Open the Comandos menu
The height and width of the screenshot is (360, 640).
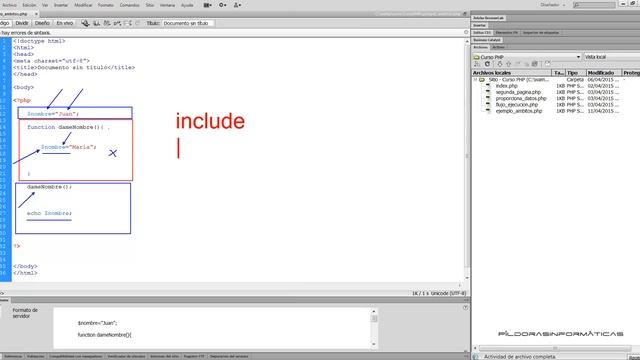pyautogui.click(x=129, y=5)
